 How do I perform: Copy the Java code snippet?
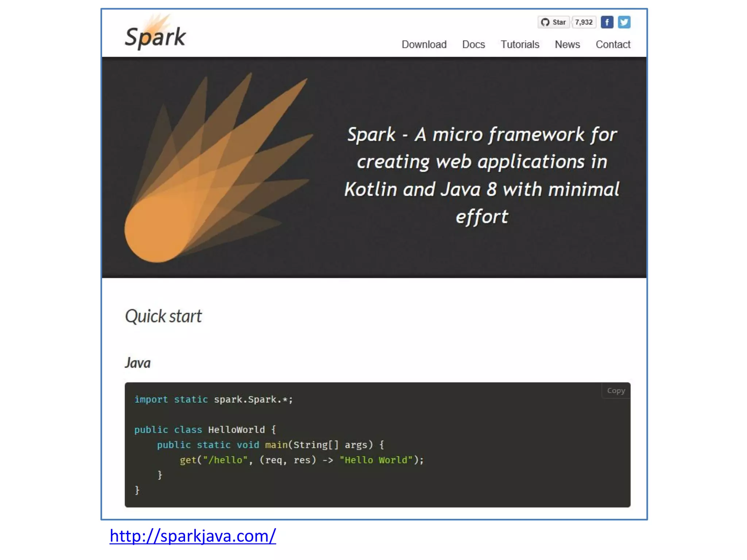(616, 391)
